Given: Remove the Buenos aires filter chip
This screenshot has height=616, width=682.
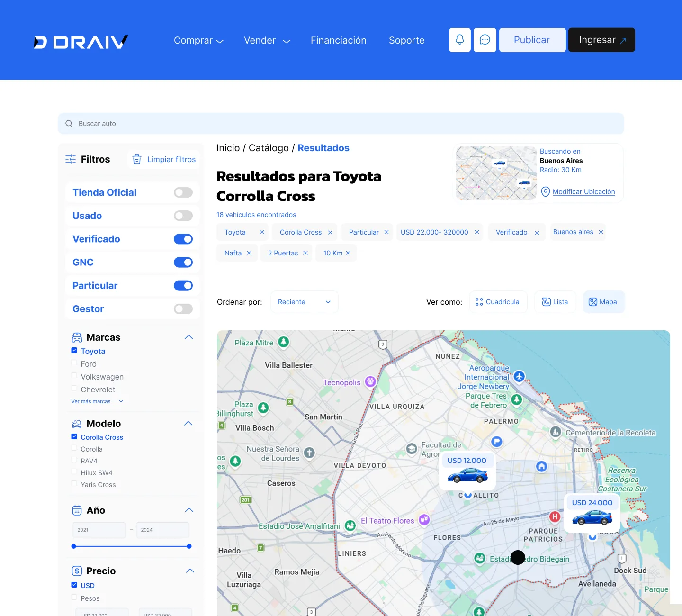Looking at the screenshot, I should (601, 232).
